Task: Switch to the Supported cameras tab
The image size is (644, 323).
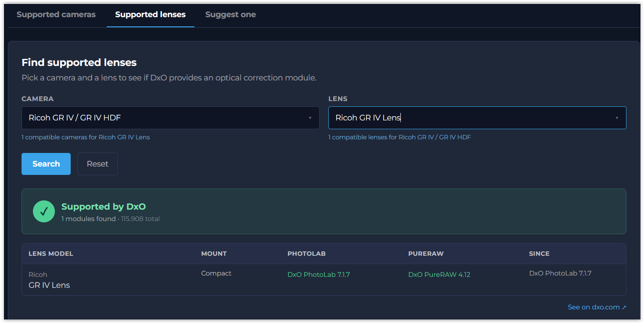Action: pyautogui.click(x=56, y=15)
